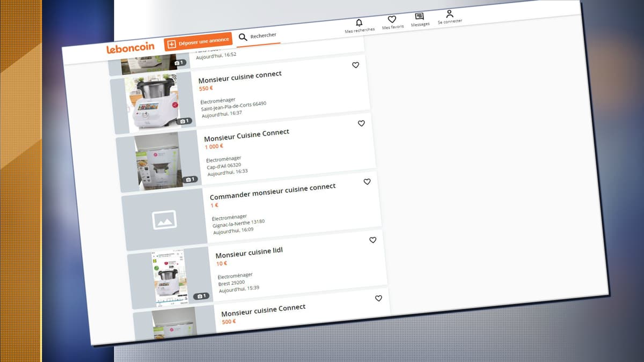Open the Monsieur Cuisine Connect title priced 1 000 €

coord(247,135)
